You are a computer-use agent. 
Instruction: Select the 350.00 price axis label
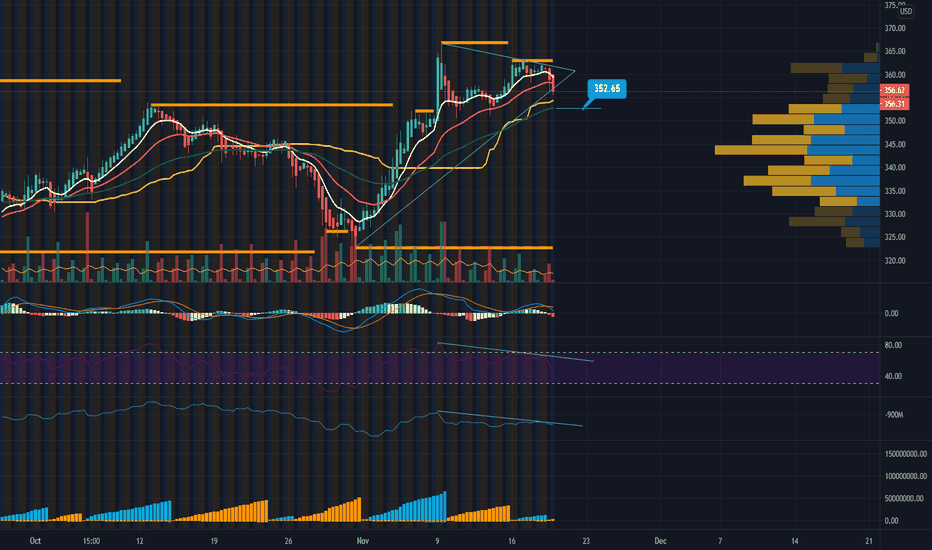tap(895, 121)
